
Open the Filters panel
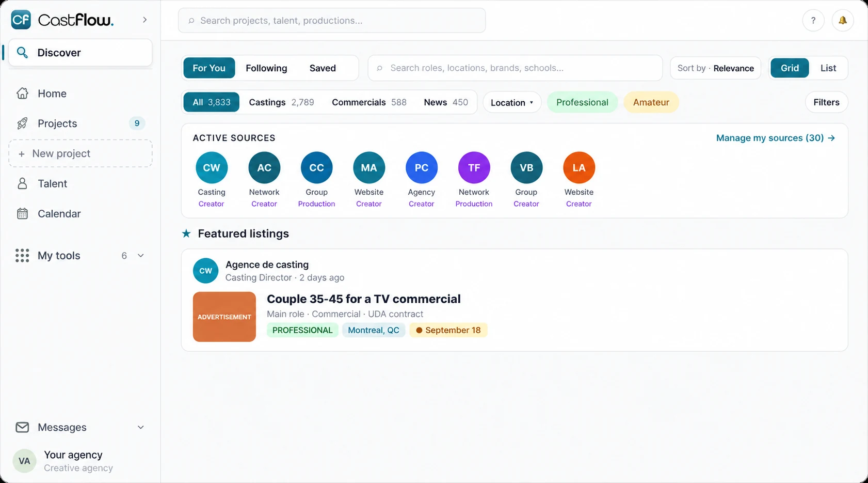click(x=826, y=102)
